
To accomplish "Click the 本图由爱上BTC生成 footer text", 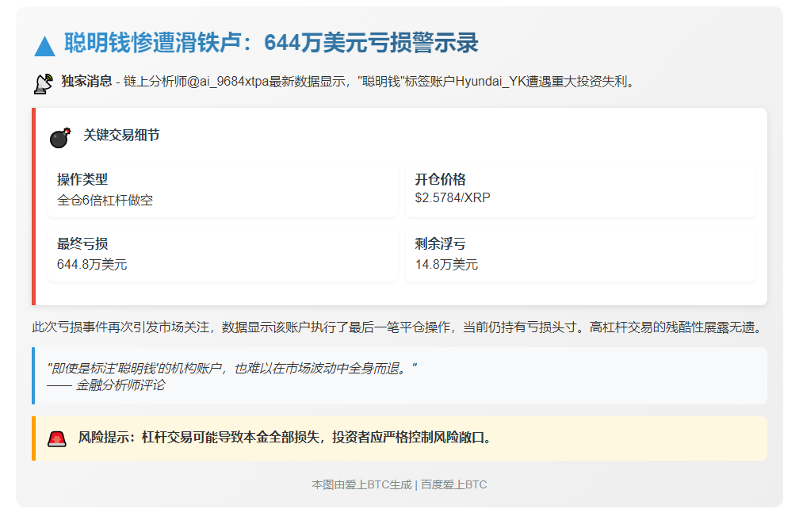I will pos(361,484).
